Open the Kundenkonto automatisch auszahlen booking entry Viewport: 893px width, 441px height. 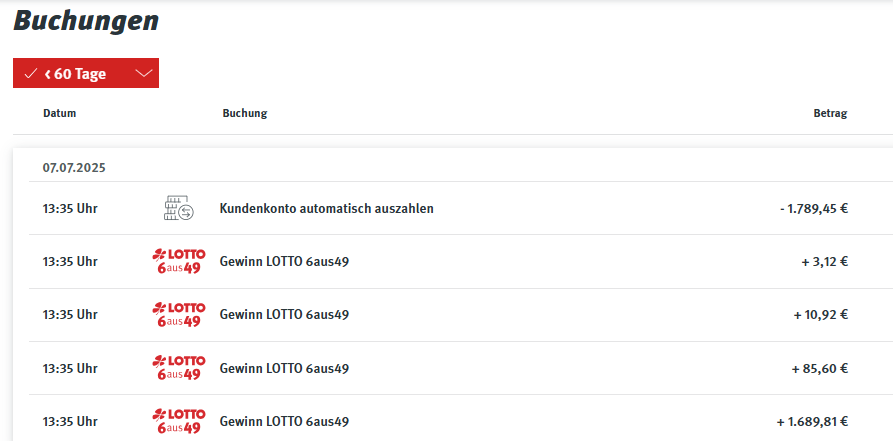click(326, 209)
